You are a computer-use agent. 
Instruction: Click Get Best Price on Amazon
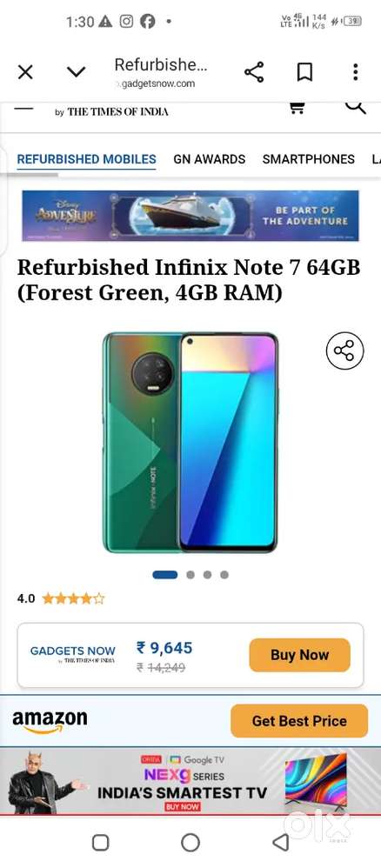299,721
